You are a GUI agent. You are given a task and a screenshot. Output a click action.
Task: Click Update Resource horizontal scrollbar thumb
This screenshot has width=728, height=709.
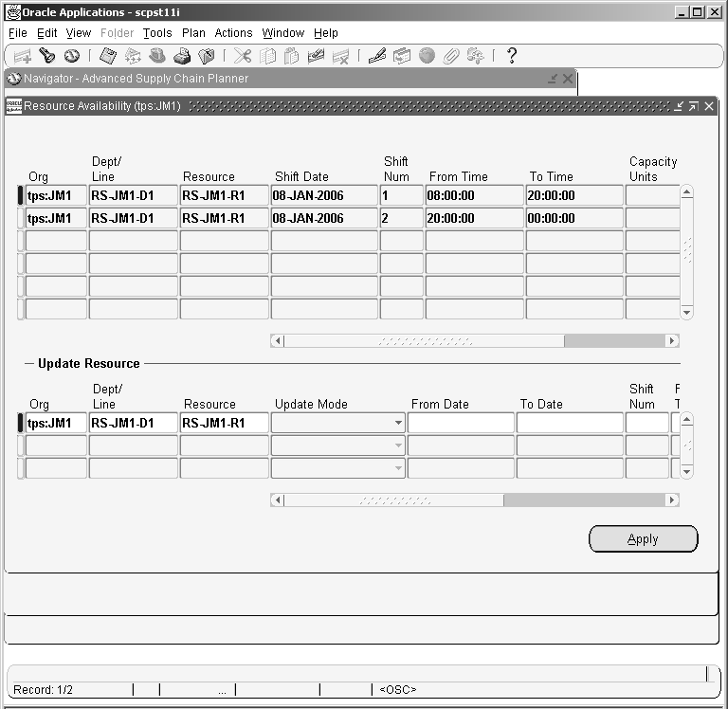coord(394,500)
